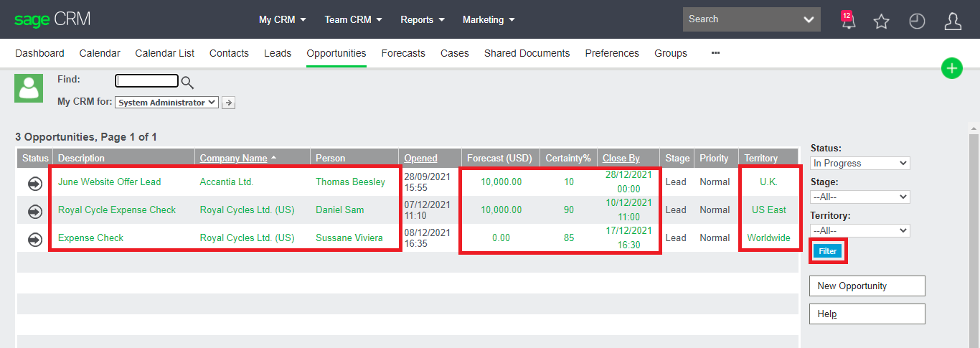Click the 28/12/2021 00:00 close-by date
The height and width of the screenshot is (348, 980).
pyautogui.click(x=628, y=182)
